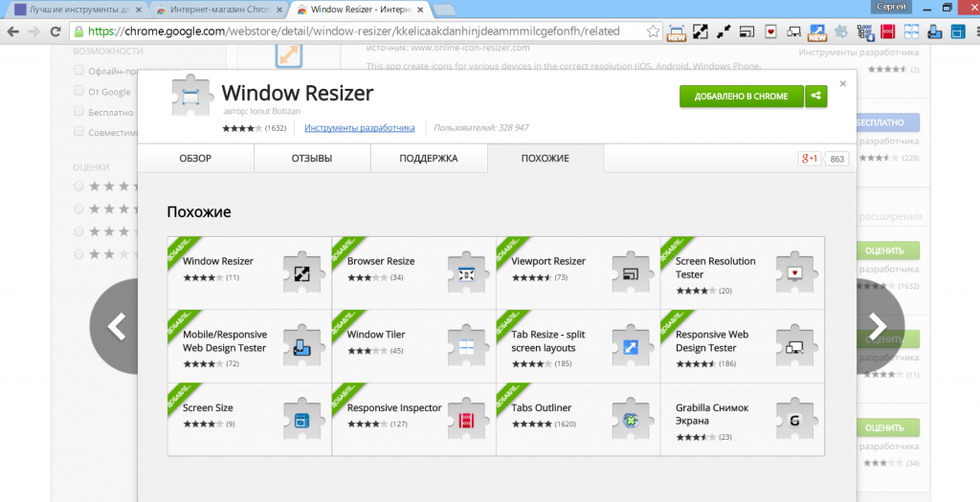Open the Browser Resize extension title
This screenshot has width=980, height=502.
pyautogui.click(x=381, y=261)
